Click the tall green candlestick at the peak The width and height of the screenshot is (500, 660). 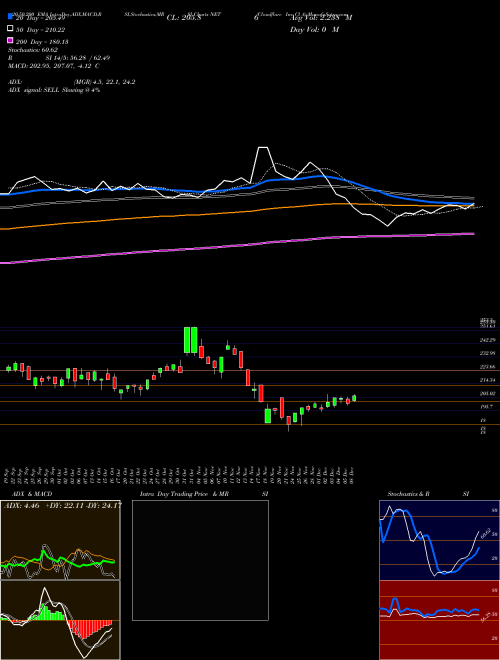coord(187,340)
